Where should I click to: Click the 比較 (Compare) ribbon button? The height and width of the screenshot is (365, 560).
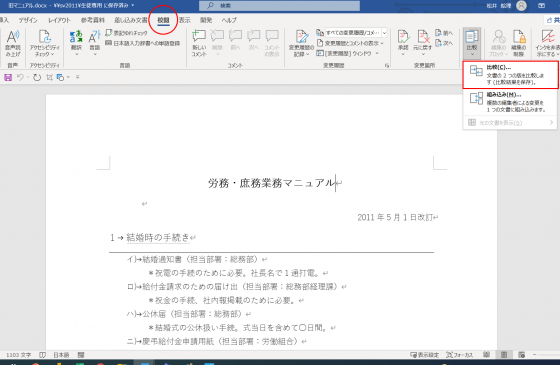coord(472,43)
